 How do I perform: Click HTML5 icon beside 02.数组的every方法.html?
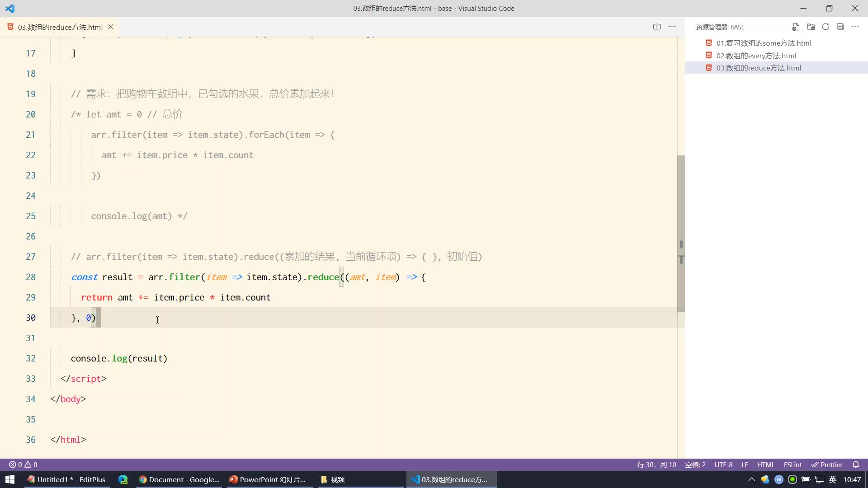point(709,55)
